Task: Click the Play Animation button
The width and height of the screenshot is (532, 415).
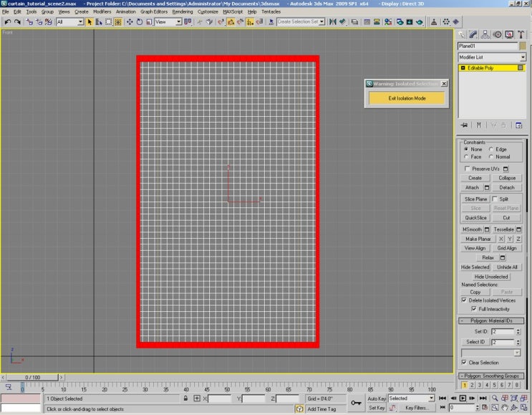Action: tap(463, 399)
